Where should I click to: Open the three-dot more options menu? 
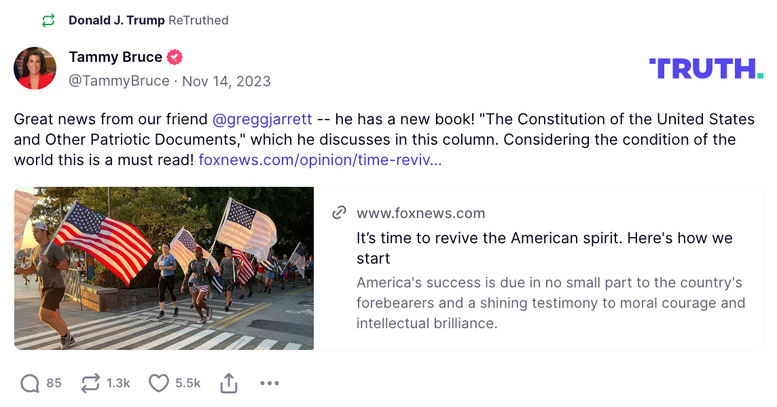(269, 383)
